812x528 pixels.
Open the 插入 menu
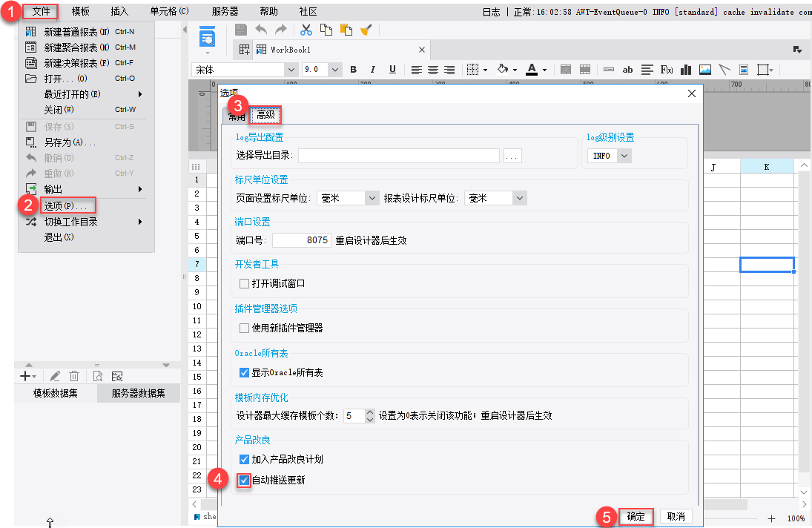(x=119, y=11)
